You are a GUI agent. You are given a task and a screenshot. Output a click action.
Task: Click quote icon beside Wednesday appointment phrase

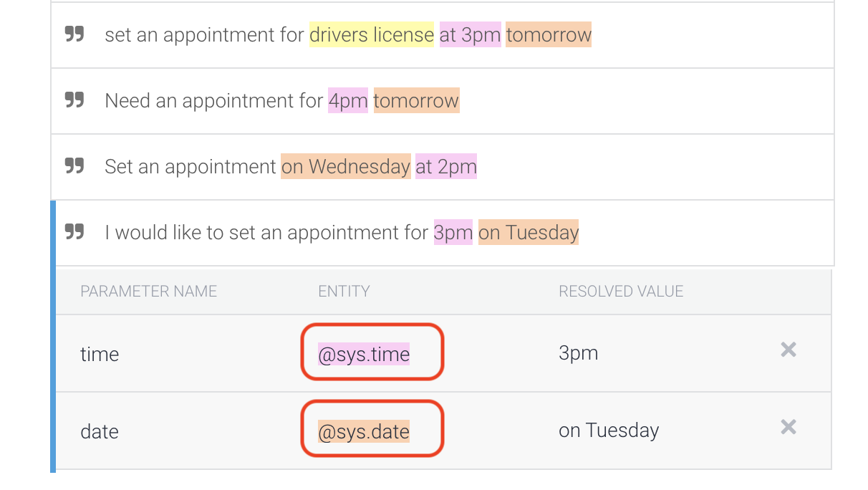click(x=74, y=166)
